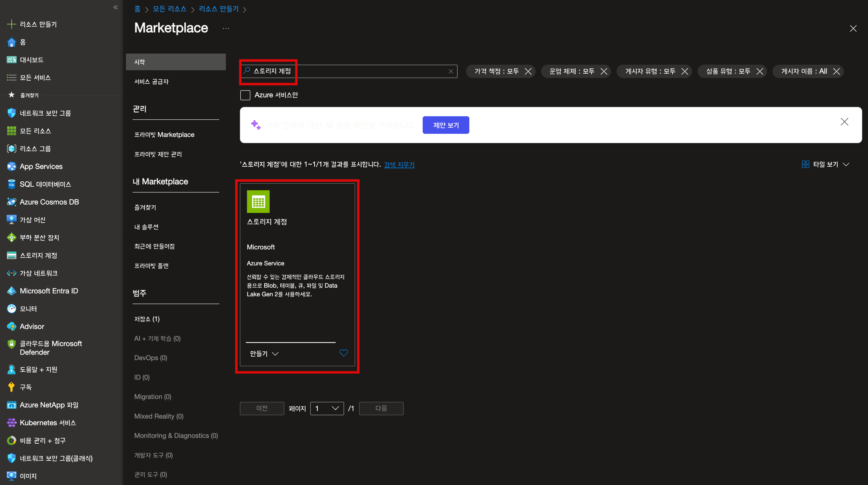The height and width of the screenshot is (485, 868).
Task: Filter by 저장소 (1) category
Action: 147,319
